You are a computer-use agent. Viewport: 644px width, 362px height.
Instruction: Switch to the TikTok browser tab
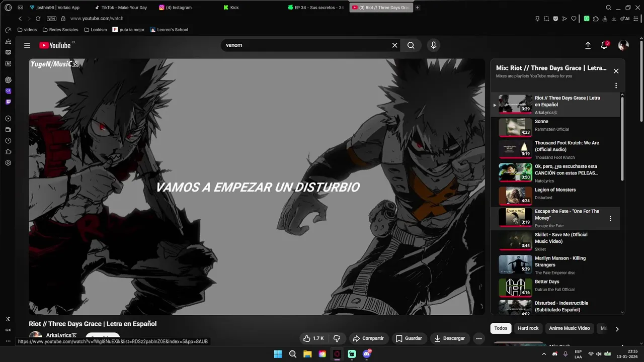pos(121,8)
